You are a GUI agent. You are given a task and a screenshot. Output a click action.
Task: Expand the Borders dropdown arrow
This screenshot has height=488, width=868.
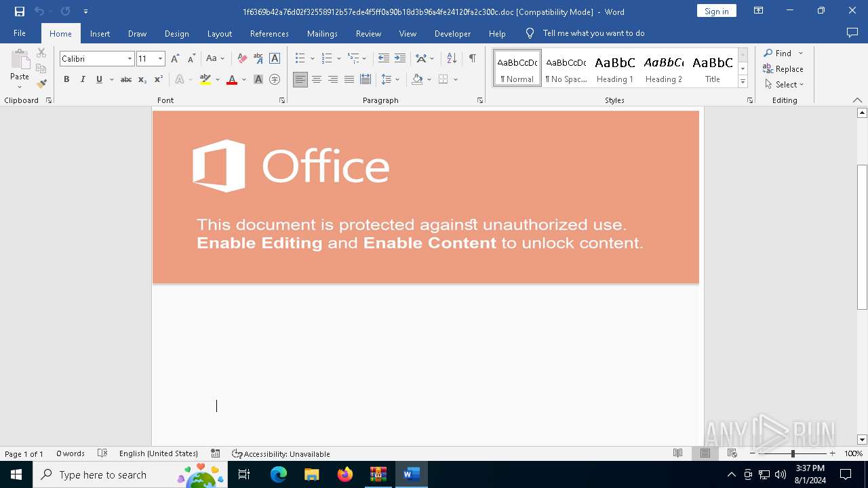click(x=456, y=79)
